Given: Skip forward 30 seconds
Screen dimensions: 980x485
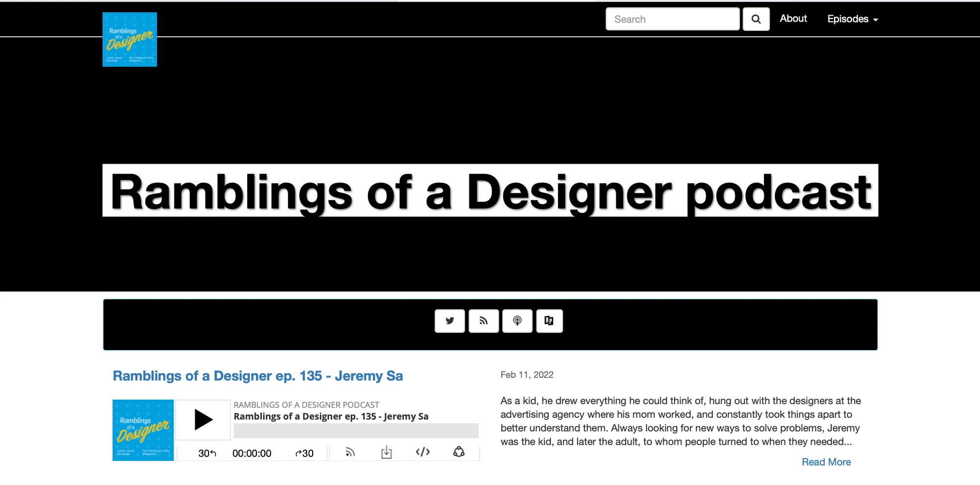Looking at the screenshot, I should pyautogui.click(x=304, y=453).
